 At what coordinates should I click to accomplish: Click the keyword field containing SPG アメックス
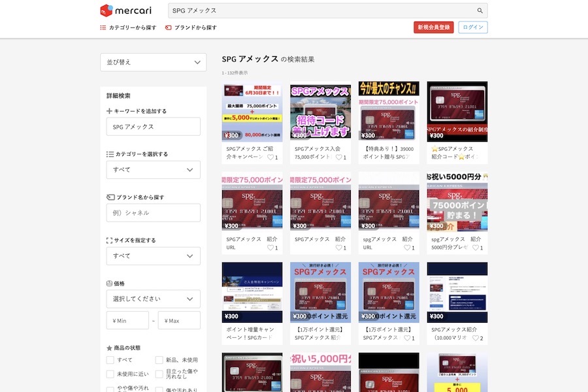(154, 127)
